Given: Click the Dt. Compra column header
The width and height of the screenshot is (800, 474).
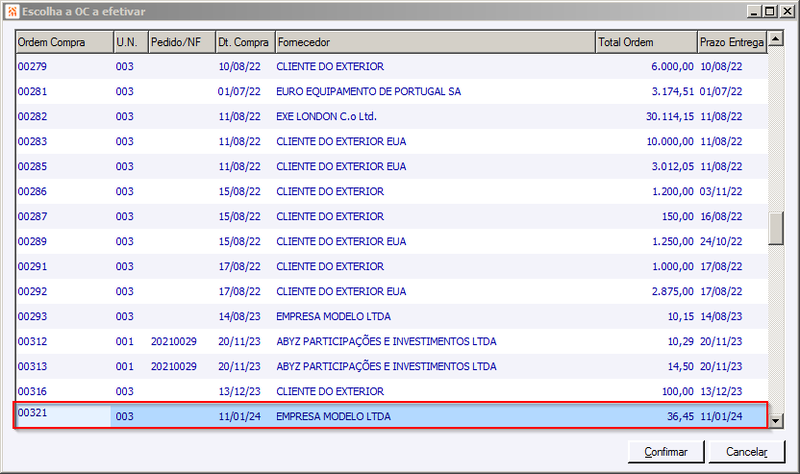Looking at the screenshot, I should click(245, 42).
